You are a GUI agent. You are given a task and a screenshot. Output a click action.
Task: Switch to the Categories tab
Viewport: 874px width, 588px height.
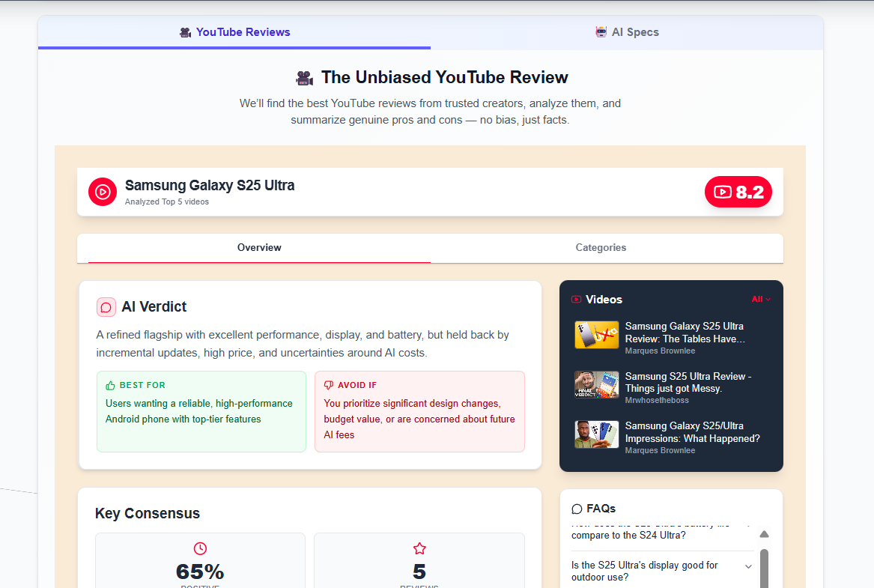point(601,247)
